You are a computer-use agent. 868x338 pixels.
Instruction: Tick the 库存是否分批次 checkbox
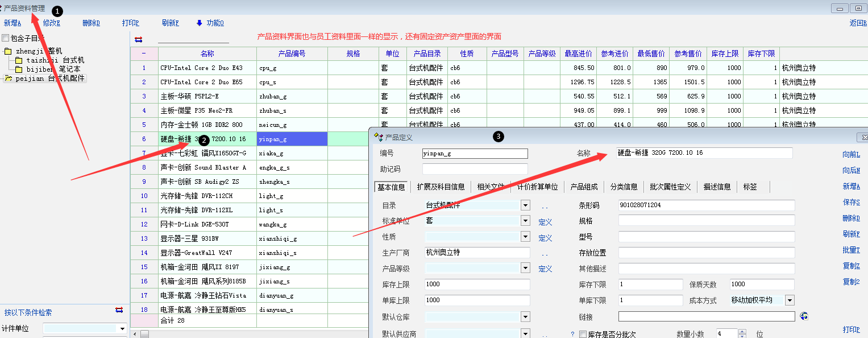pos(582,335)
